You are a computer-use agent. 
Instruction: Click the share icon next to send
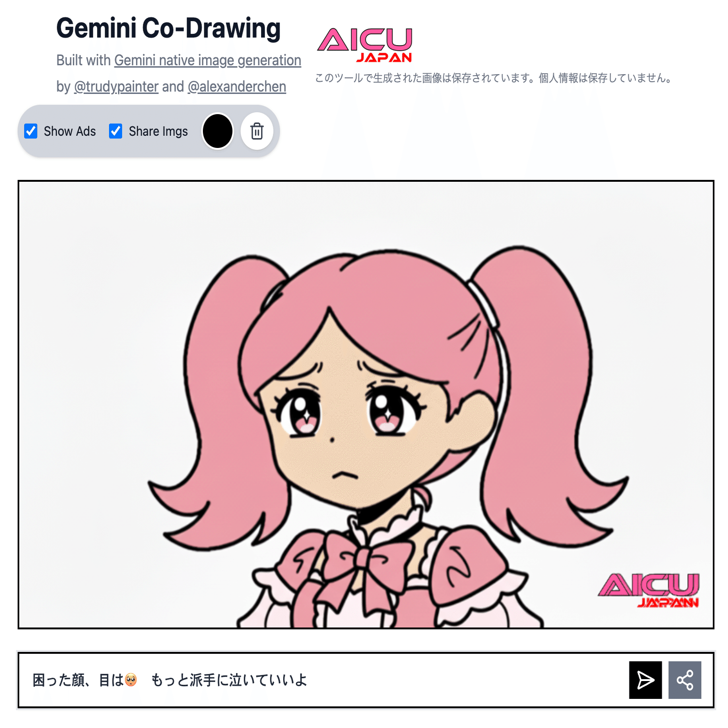[x=685, y=680]
